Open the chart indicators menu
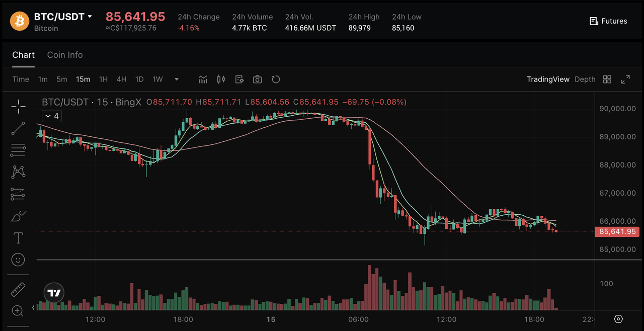644x331 pixels. [203, 79]
